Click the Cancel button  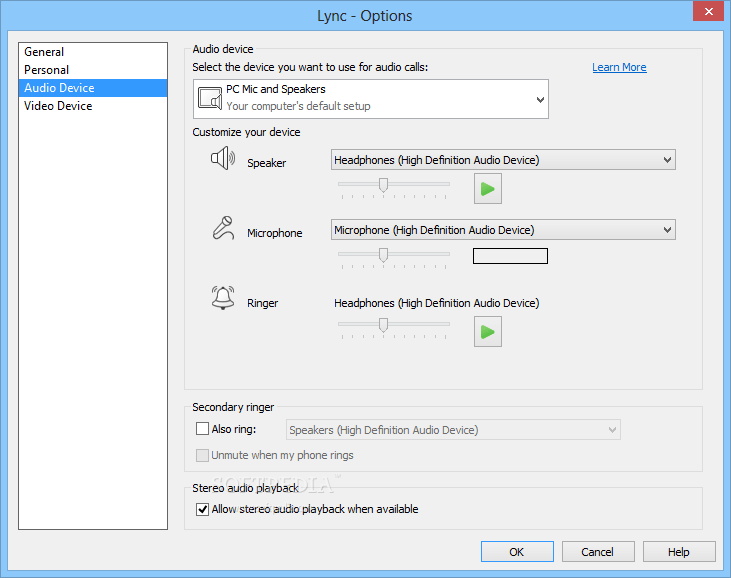[x=598, y=552]
